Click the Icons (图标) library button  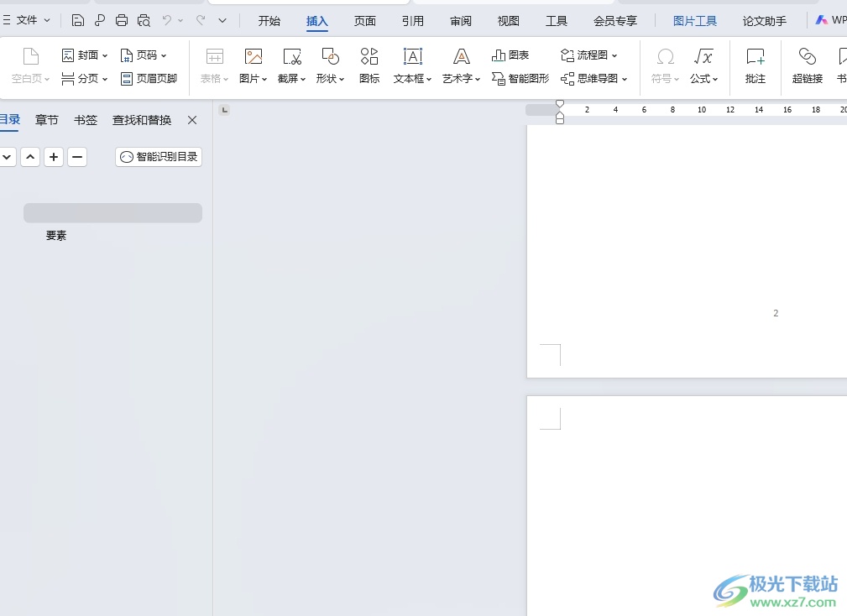pos(369,65)
